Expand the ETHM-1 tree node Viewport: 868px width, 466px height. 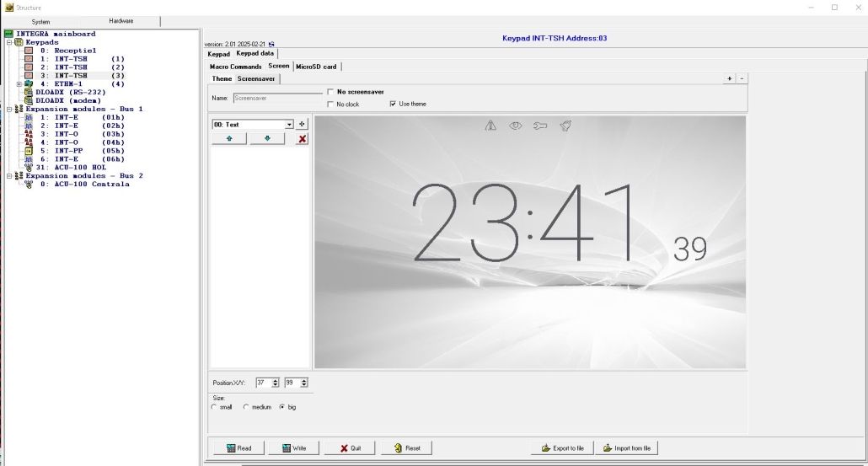point(19,84)
